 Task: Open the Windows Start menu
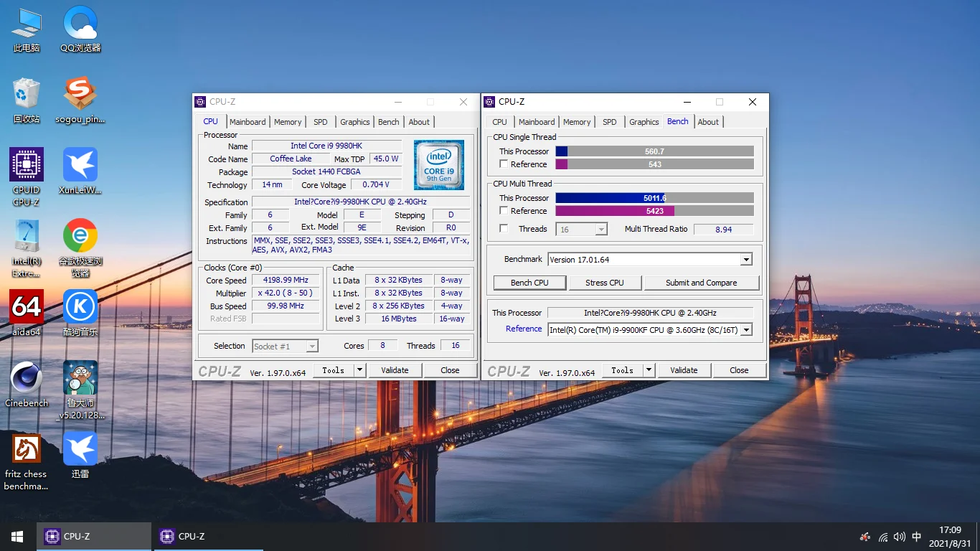17,537
